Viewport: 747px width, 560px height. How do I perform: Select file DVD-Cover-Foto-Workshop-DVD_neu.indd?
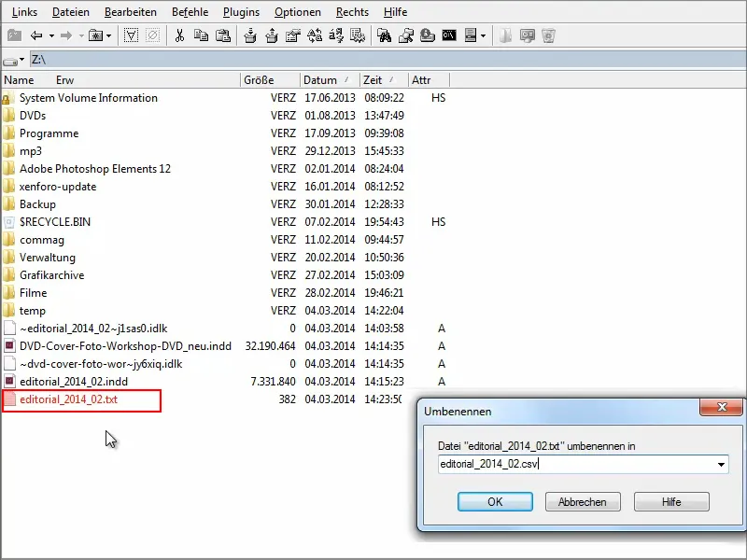[126, 346]
